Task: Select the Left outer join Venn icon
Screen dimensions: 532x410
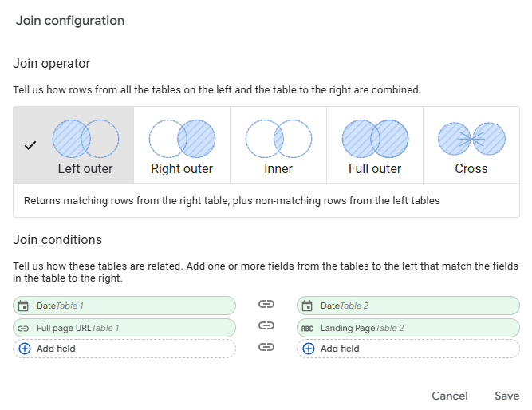Action: pyautogui.click(x=85, y=139)
